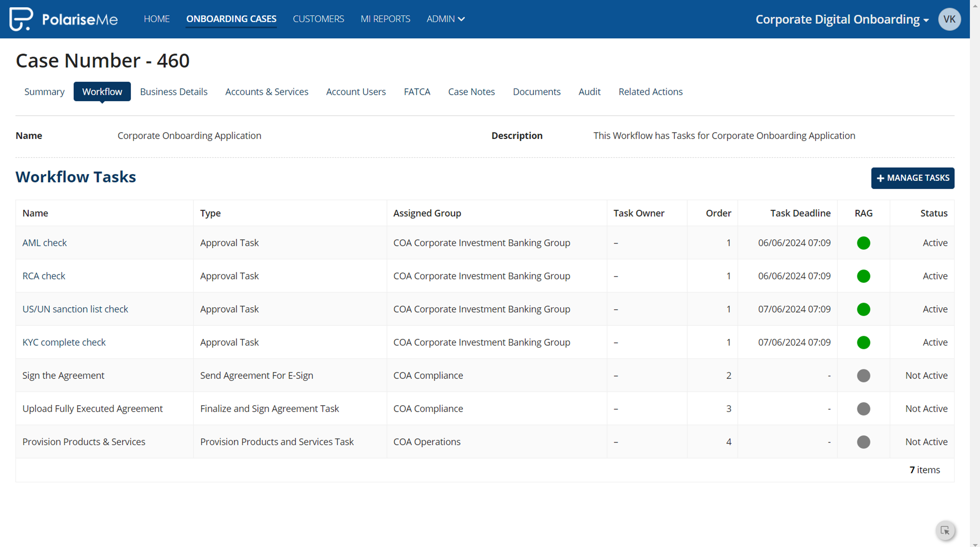Select the Workflow tab

[102, 92]
